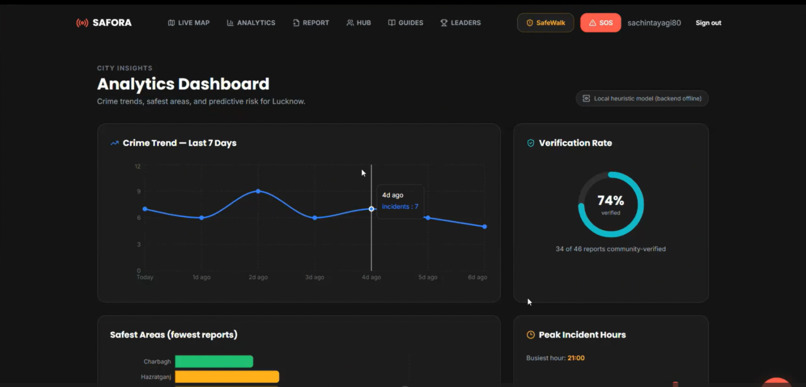Select the 3d ago data point

(315, 217)
